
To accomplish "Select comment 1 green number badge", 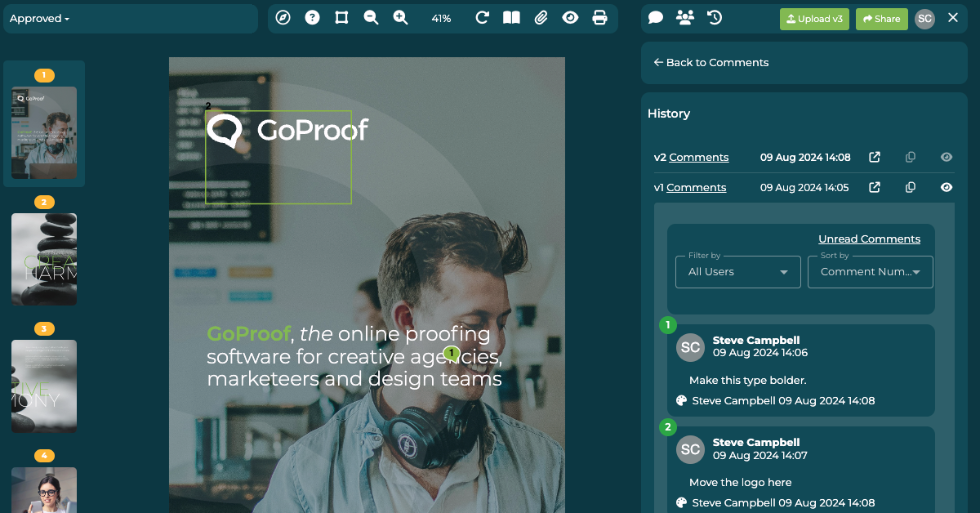I will [668, 325].
